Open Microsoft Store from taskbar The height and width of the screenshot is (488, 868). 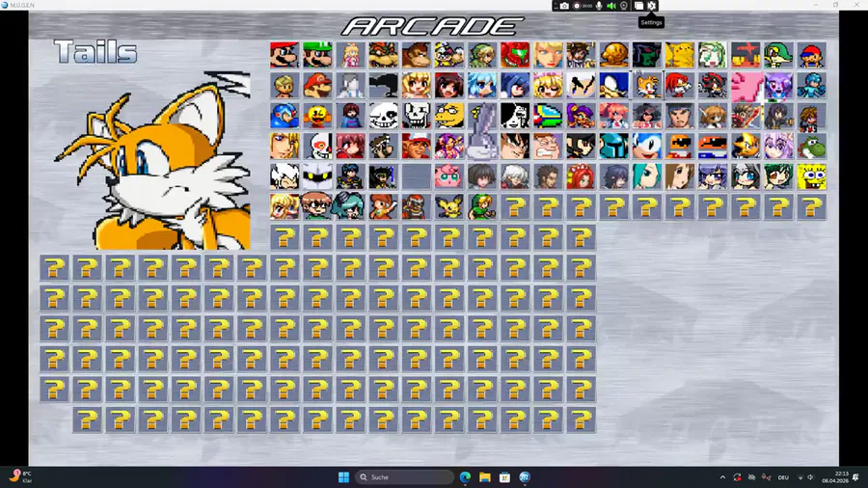(504, 477)
